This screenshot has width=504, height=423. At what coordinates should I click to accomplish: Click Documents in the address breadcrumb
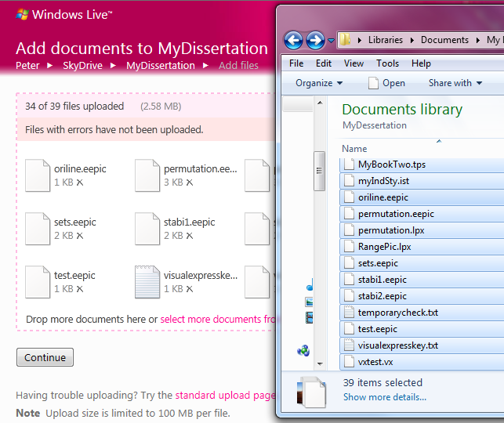pos(444,40)
